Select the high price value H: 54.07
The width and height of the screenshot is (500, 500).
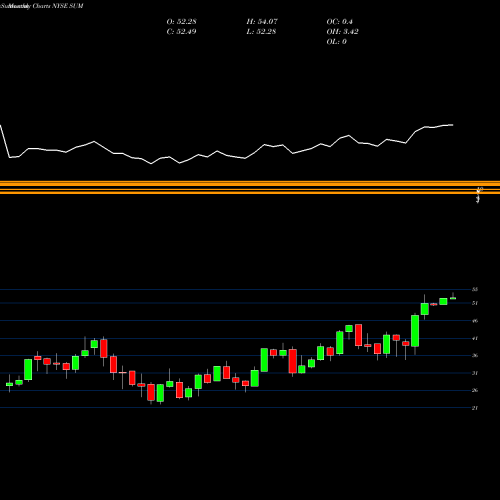pyautogui.click(x=262, y=22)
